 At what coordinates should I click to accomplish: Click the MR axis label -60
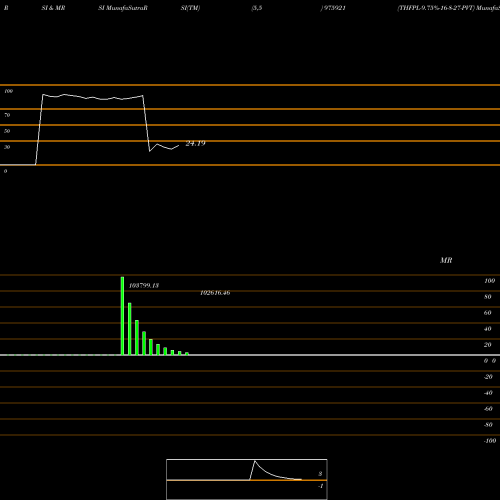coord(488,409)
